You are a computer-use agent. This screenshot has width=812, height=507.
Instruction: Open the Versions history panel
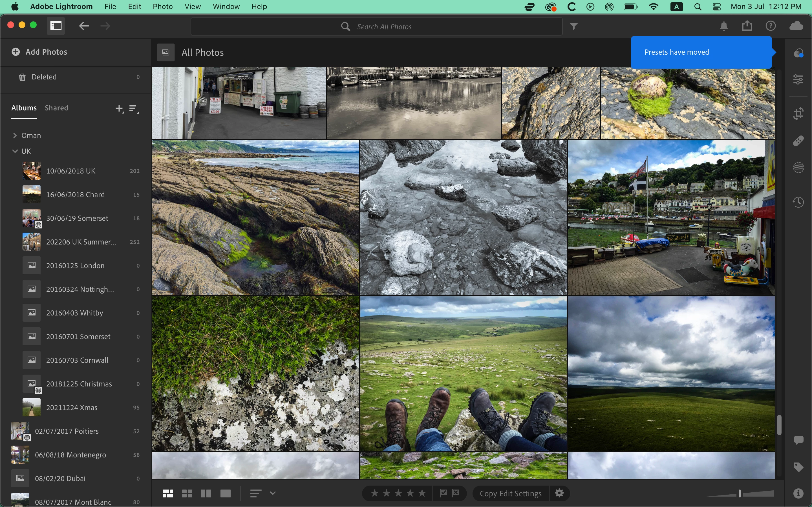click(x=798, y=202)
